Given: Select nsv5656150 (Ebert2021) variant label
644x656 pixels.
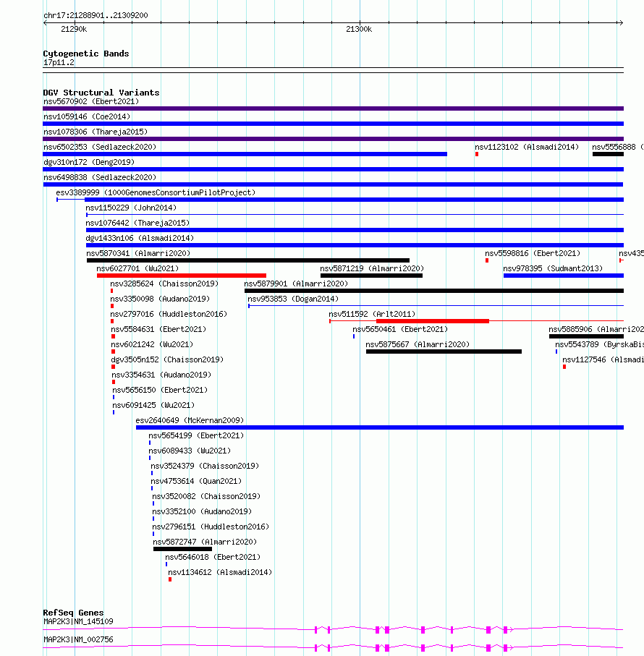Looking at the screenshot, I should coord(160,390).
